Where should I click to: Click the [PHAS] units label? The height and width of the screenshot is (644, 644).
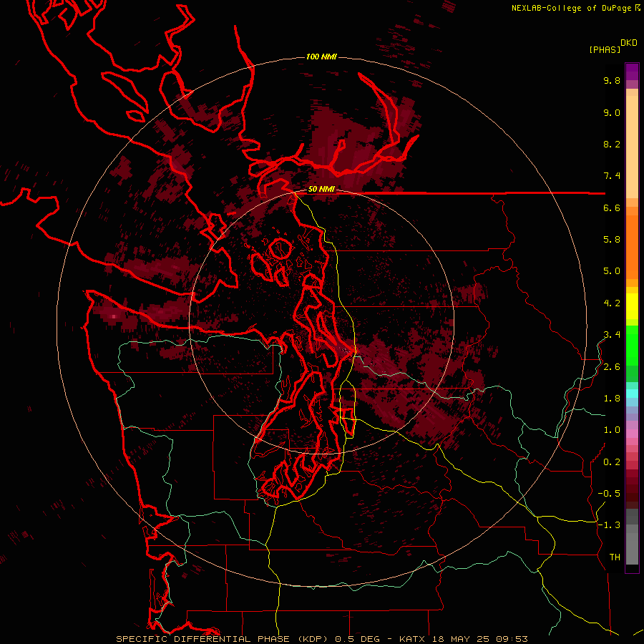[x=605, y=50]
